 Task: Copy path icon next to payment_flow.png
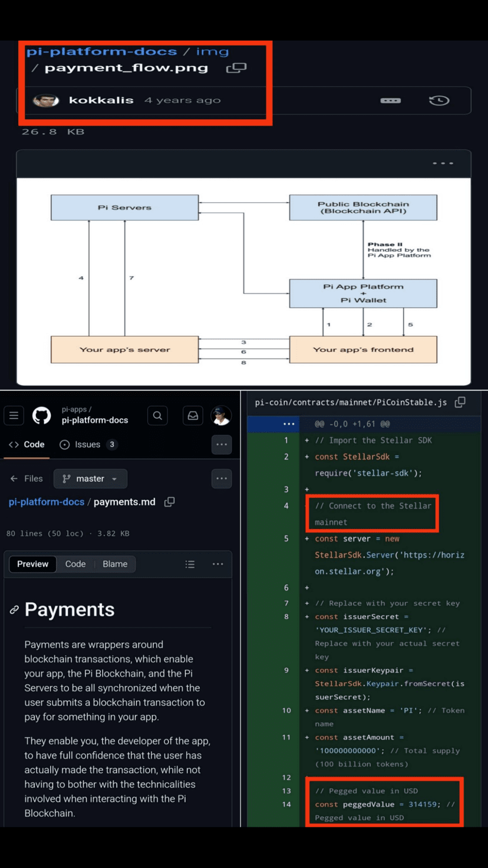236,68
